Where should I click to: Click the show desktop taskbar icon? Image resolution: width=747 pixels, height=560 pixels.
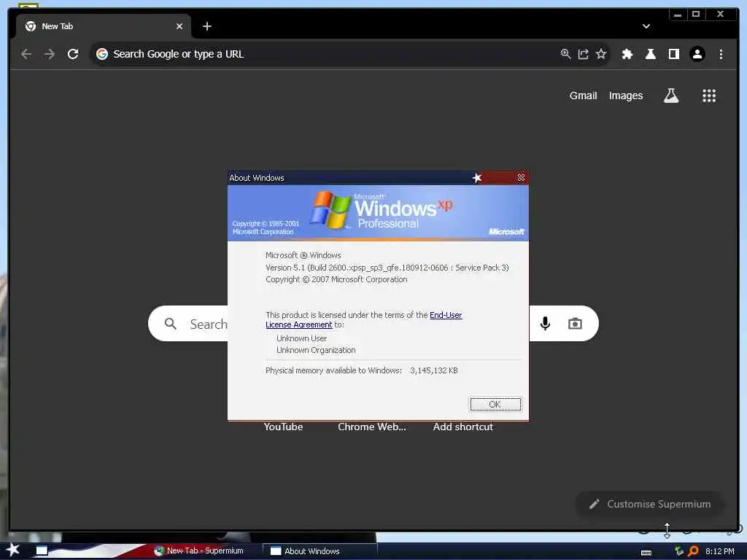pos(42,551)
